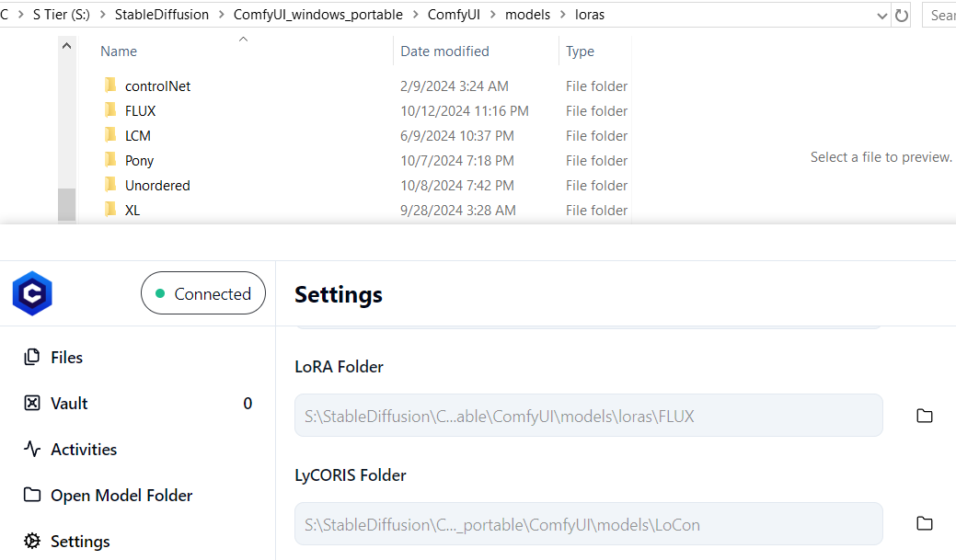Click the file list scroll up arrow

pos(66,46)
